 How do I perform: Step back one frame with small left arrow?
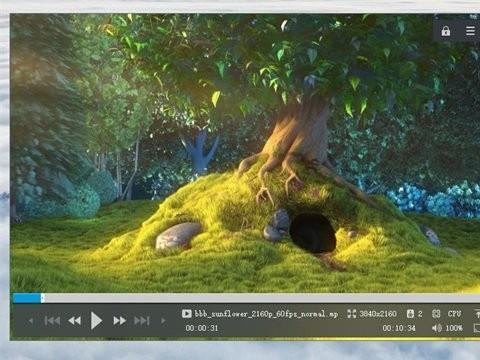click(x=31, y=321)
